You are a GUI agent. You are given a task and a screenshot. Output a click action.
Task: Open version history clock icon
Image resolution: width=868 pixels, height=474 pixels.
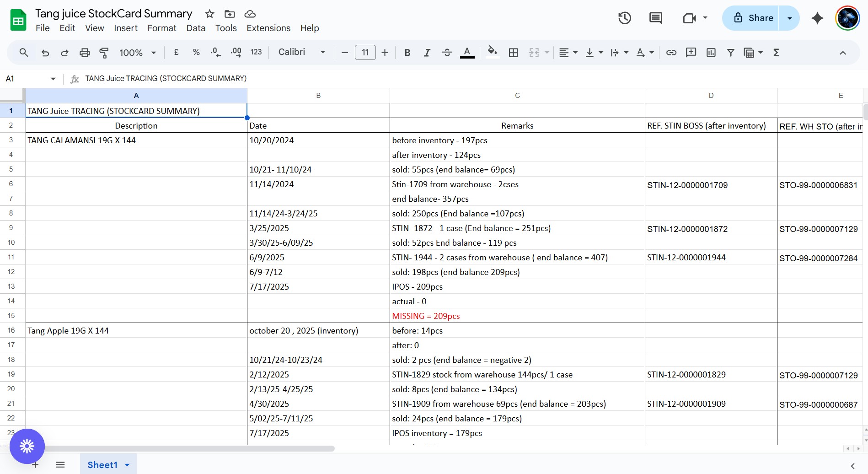tap(625, 18)
